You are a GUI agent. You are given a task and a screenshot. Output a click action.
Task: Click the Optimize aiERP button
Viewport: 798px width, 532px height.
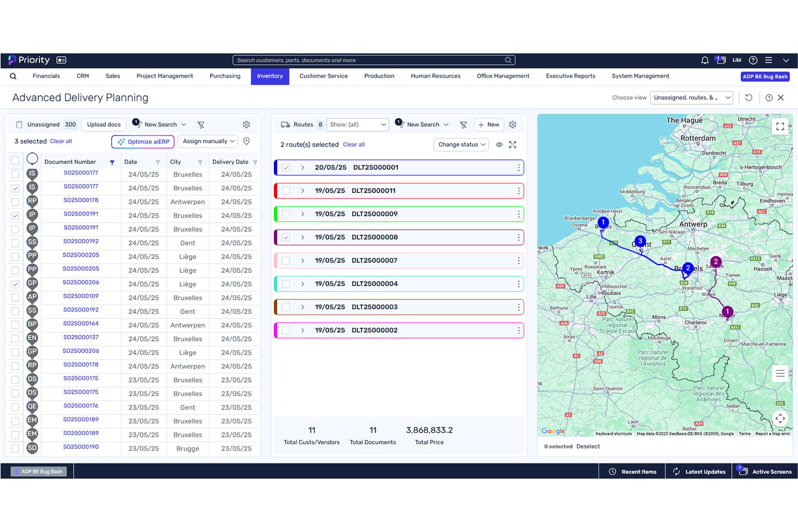pos(143,142)
